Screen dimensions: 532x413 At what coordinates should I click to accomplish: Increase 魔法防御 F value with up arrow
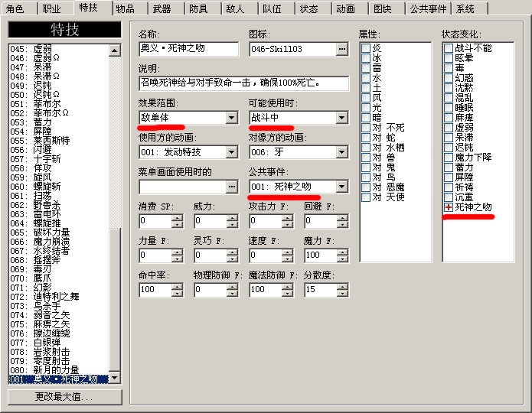(287, 287)
